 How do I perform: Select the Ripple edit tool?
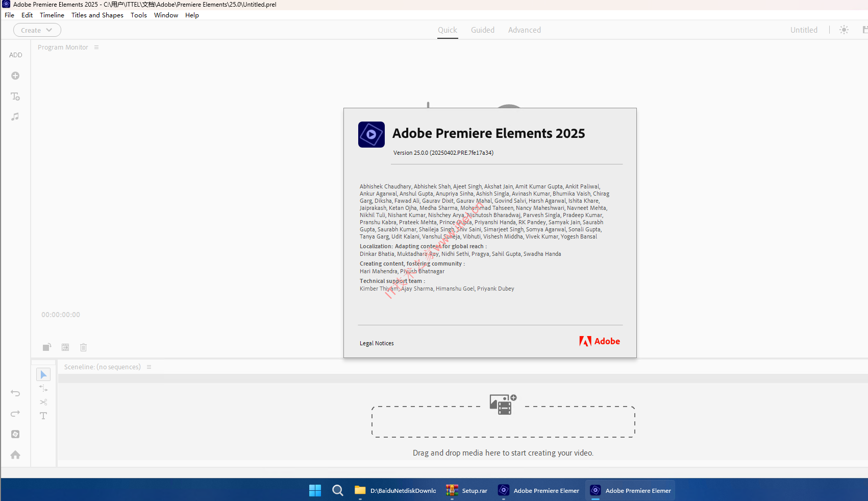(x=43, y=389)
